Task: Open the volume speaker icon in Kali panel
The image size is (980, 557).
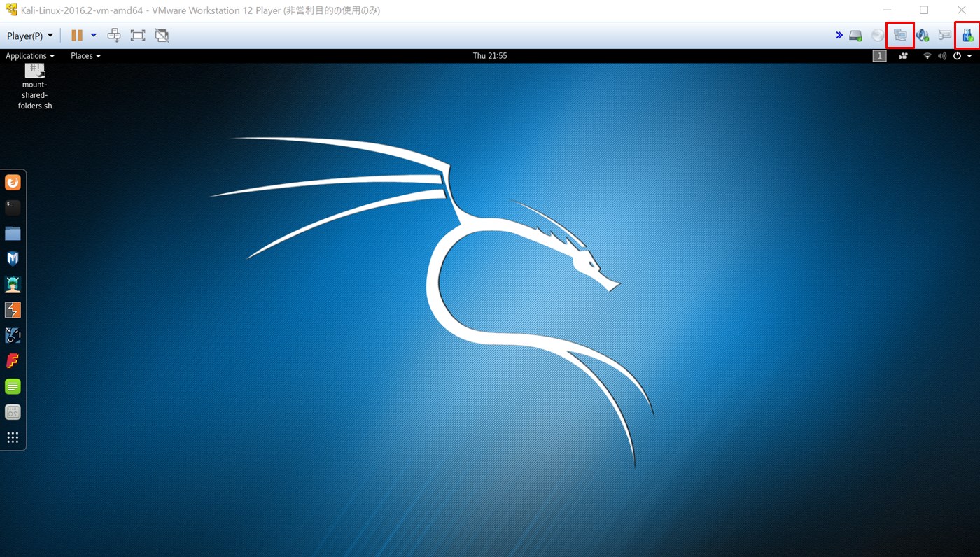Action: pyautogui.click(x=942, y=56)
